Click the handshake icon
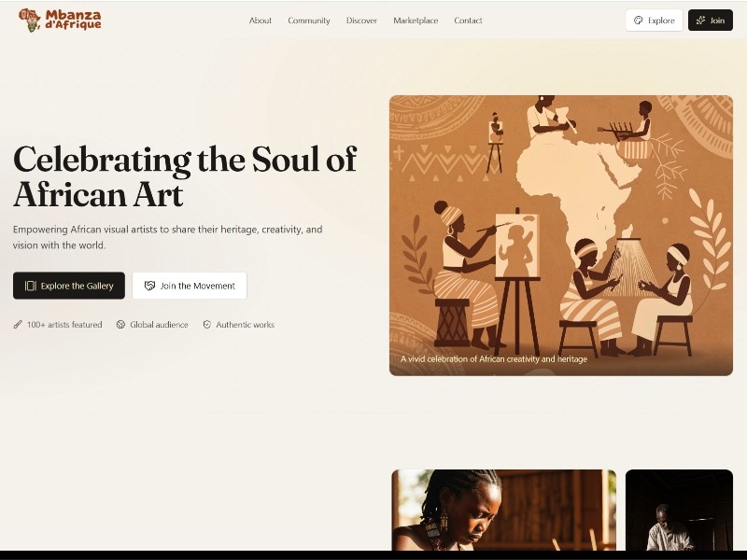The height and width of the screenshot is (560, 747). click(x=149, y=286)
